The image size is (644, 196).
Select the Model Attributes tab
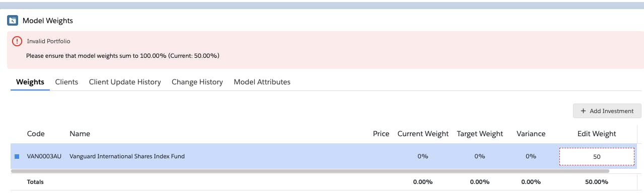coord(262,82)
